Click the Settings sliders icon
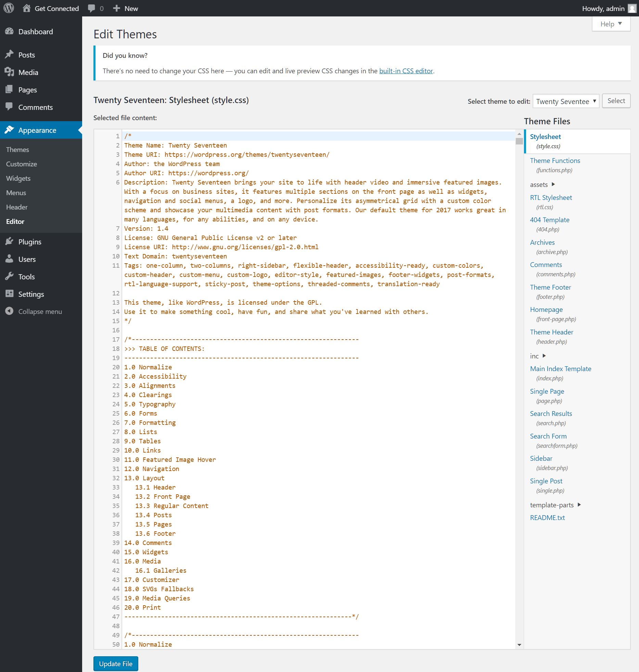639x672 pixels. 9,294
